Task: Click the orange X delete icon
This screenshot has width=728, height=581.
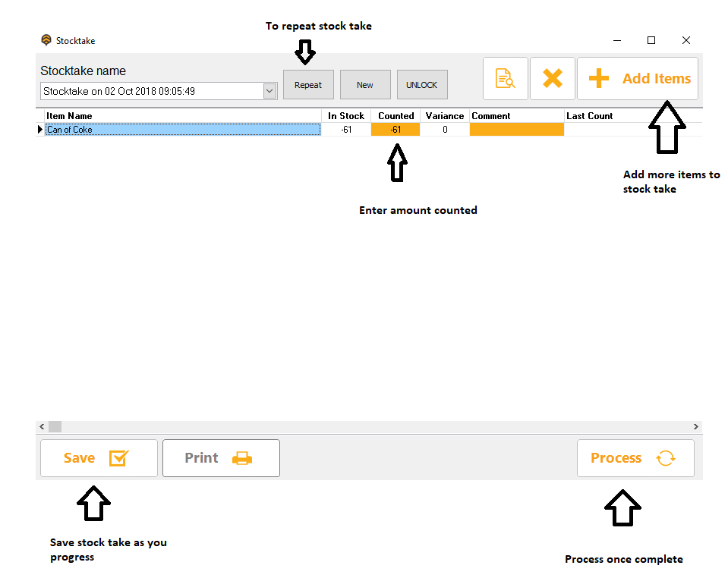Action: [552, 78]
